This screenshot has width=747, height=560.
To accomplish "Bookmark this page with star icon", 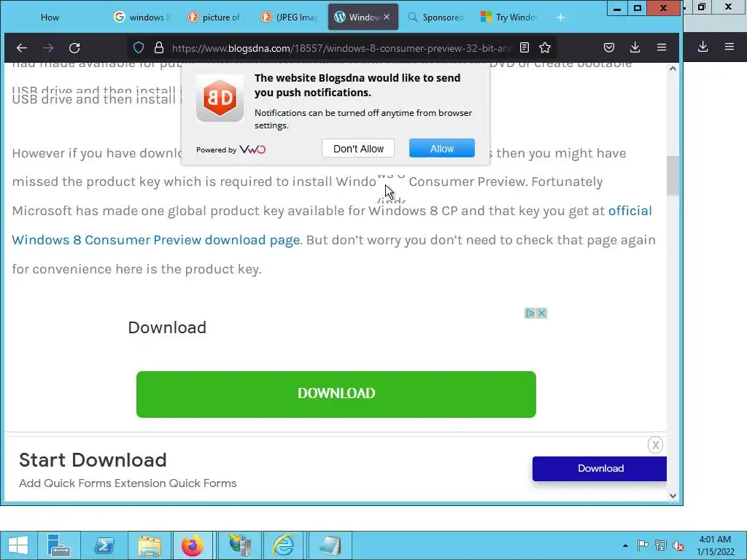I will pyautogui.click(x=545, y=47).
